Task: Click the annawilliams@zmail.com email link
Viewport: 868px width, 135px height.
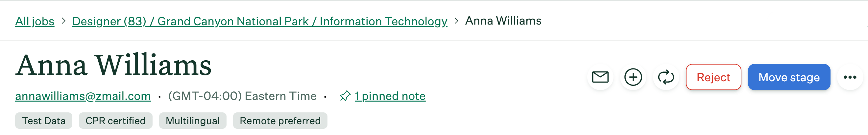Action: [83, 96]
